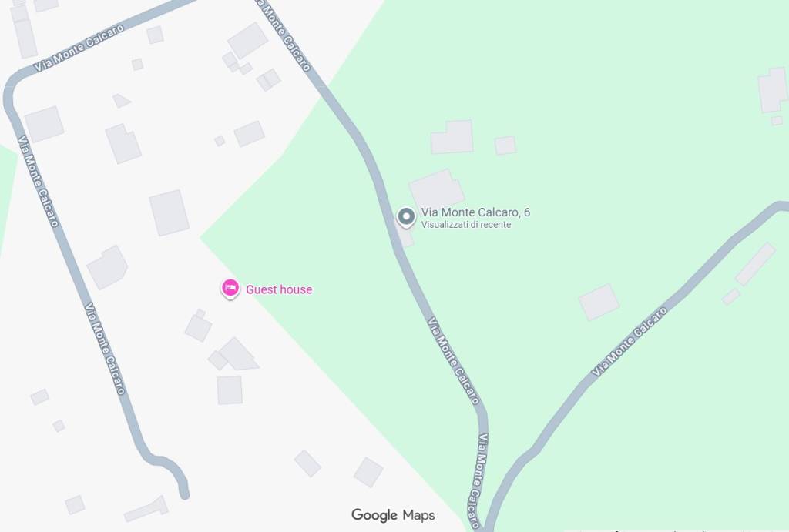Click the diamond-shaped building nearest the Google Maps logo

point(368,472)
